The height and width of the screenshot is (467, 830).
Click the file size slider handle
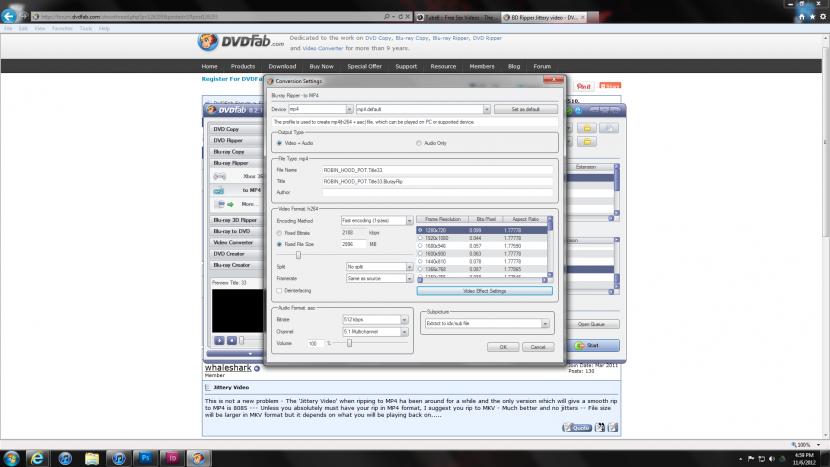299,255
